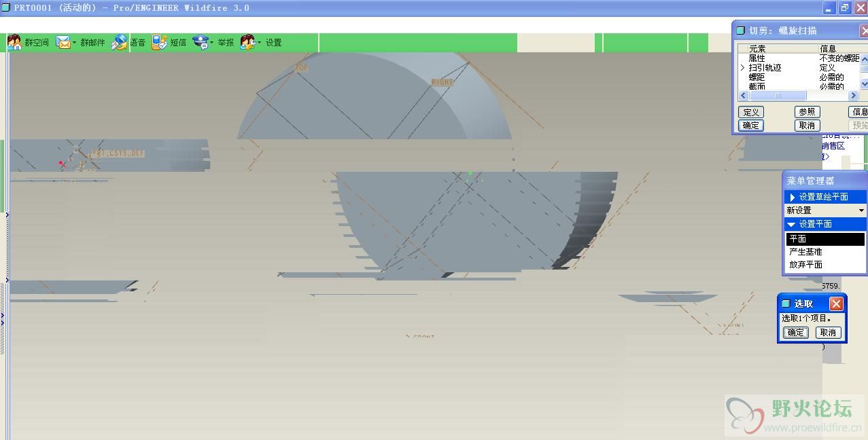
Task: Collapse the 设置平面 menu section
Action: 825,224
